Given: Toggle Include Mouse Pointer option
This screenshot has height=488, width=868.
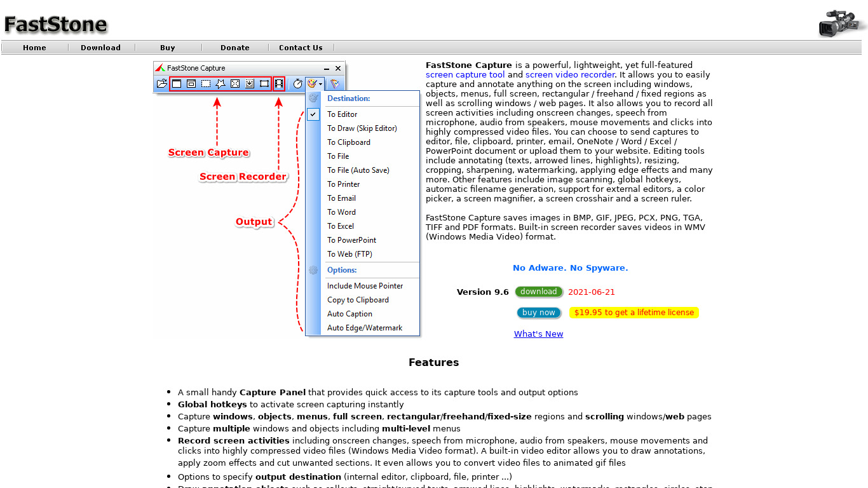Looking at the screenshot, I should click(365, 286).
